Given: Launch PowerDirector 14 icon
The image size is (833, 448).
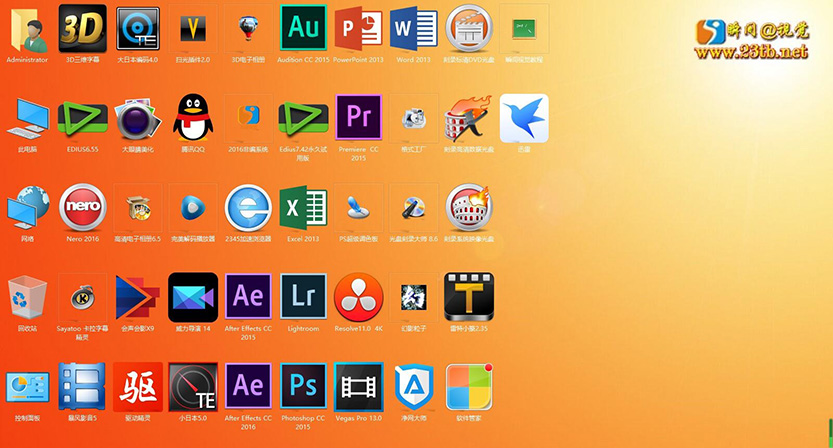Looking at the screenshot, I should (193, 297).
